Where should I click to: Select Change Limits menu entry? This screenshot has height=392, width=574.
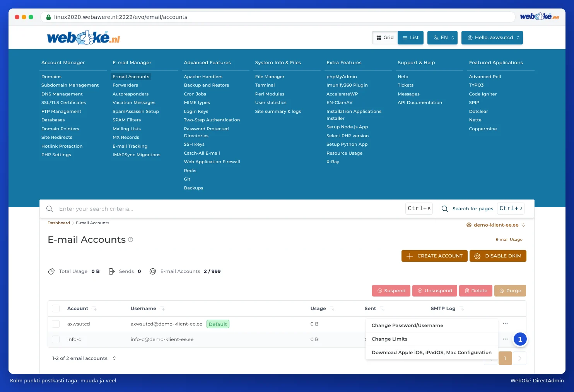432,339
